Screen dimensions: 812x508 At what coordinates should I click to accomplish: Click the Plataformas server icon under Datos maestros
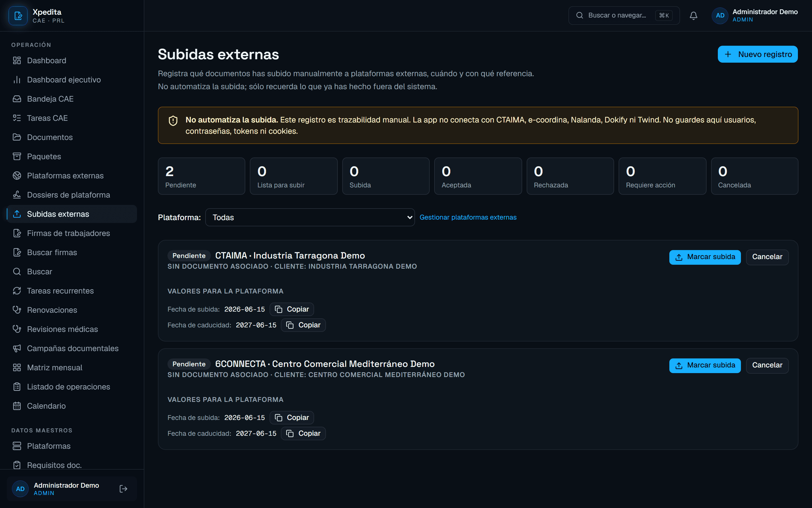coord(17,446)
